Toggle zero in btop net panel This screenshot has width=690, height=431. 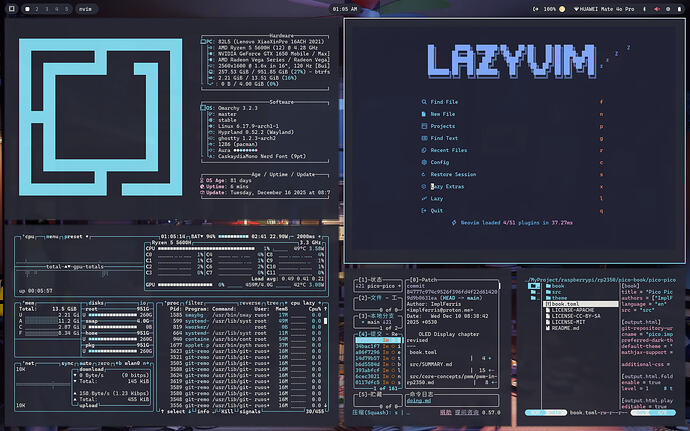click(103, 364)
